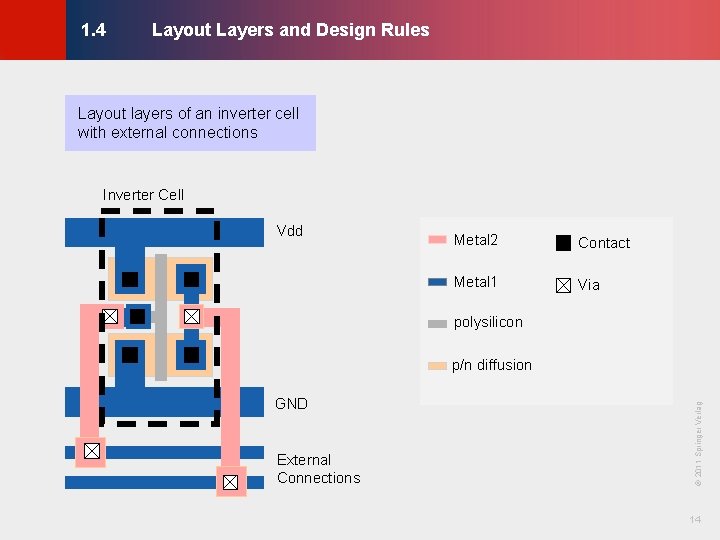Click the middle contact just left of the polysilicon gate
Viewport: 720px width, 540px height.
click(138, 316)
